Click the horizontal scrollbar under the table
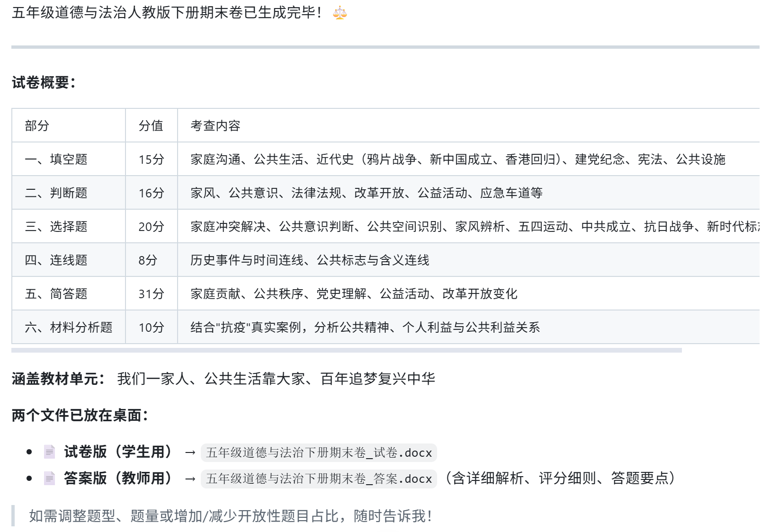Image resolution: width=770 pixels, height=532 pixels. point(347,350)
